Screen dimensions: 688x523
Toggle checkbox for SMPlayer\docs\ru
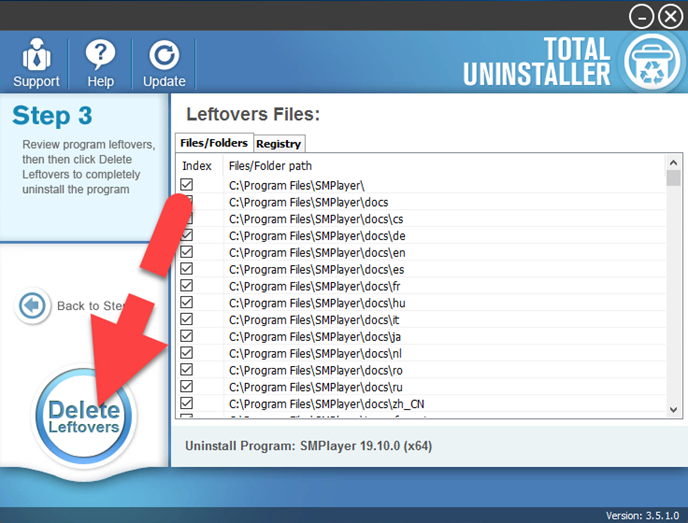pos(186,387)
